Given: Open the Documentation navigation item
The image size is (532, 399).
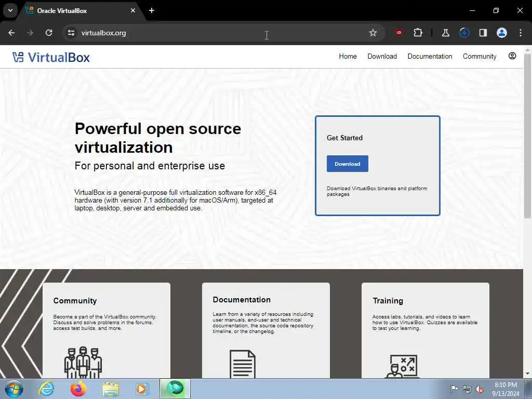Looking at the screenshot, I should pos(430,56).
